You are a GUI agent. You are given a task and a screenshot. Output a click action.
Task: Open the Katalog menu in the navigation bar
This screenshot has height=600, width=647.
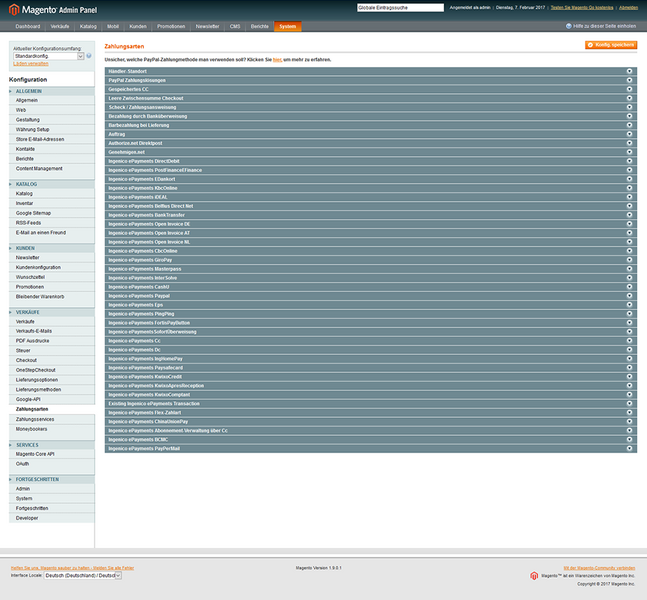(89, 26)
